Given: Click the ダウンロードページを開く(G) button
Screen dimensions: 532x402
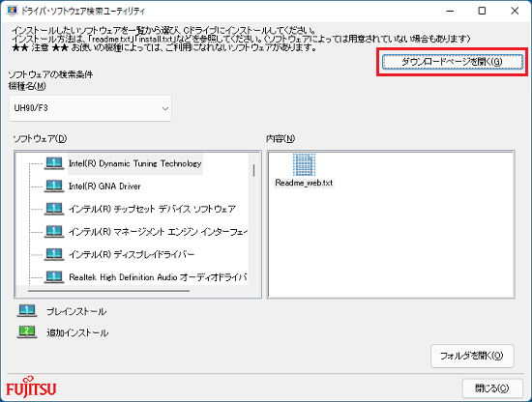Looking at the screenshot, I should click(453, 62).
